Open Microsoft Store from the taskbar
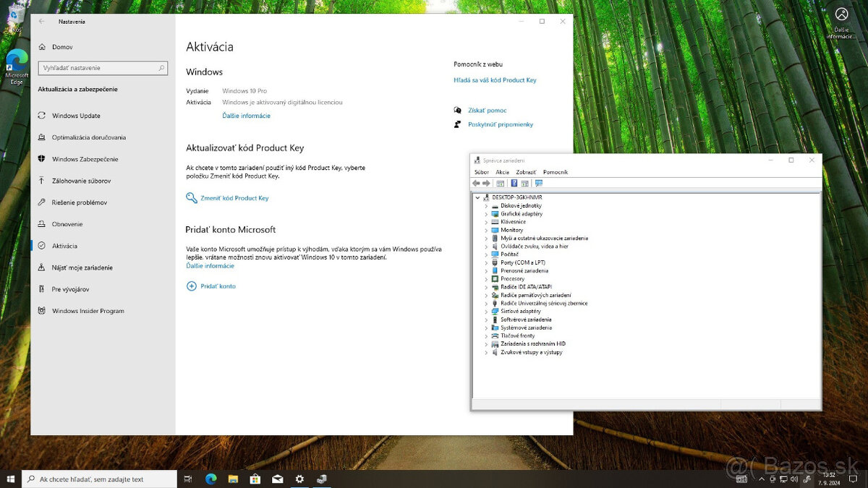This screenshot has height=488, width=868. 255,479
